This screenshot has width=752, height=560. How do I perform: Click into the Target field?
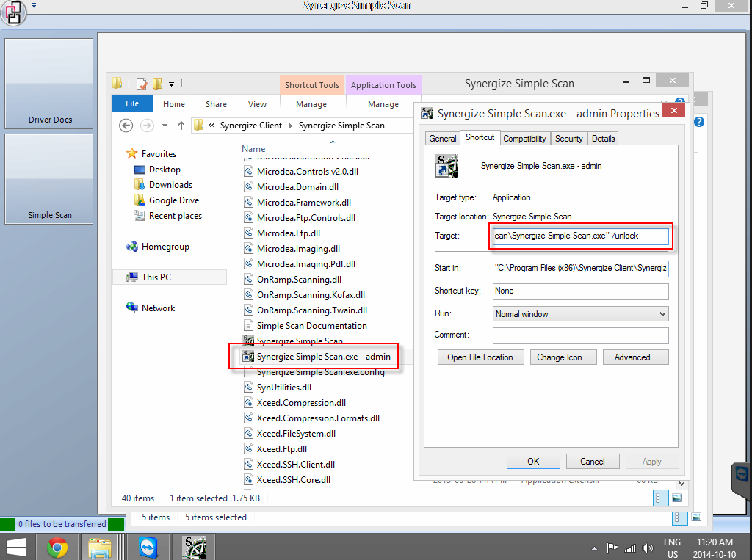[x=580, y=236]
